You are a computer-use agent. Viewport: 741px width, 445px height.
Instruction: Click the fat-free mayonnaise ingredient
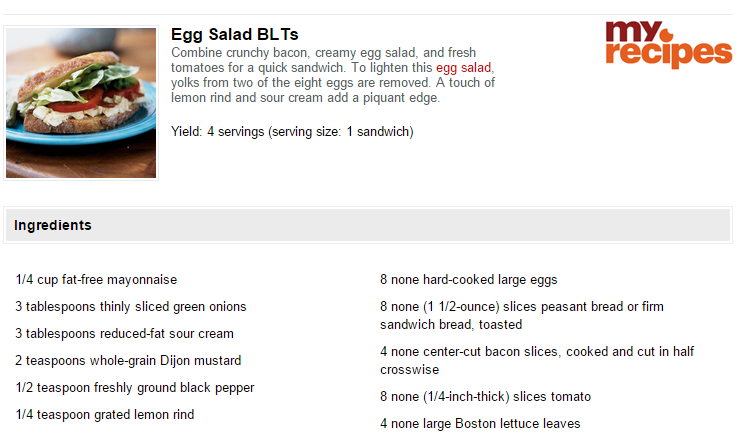(96, 280)
